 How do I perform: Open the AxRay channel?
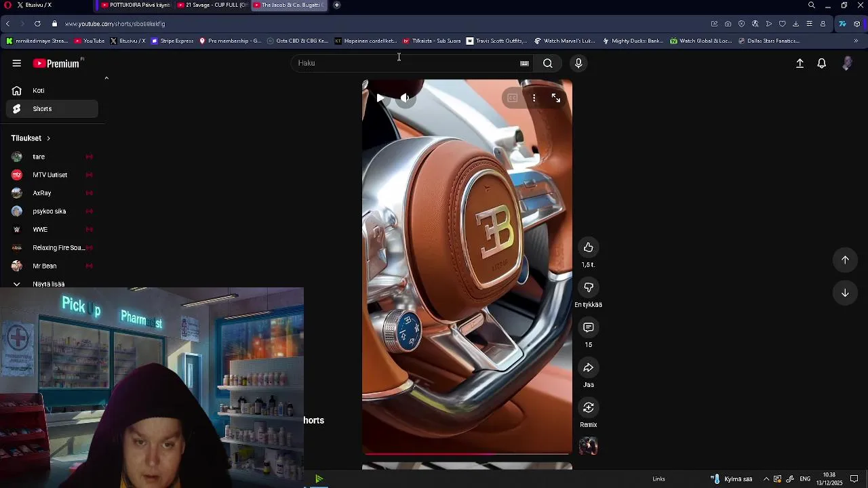point(52,193)
